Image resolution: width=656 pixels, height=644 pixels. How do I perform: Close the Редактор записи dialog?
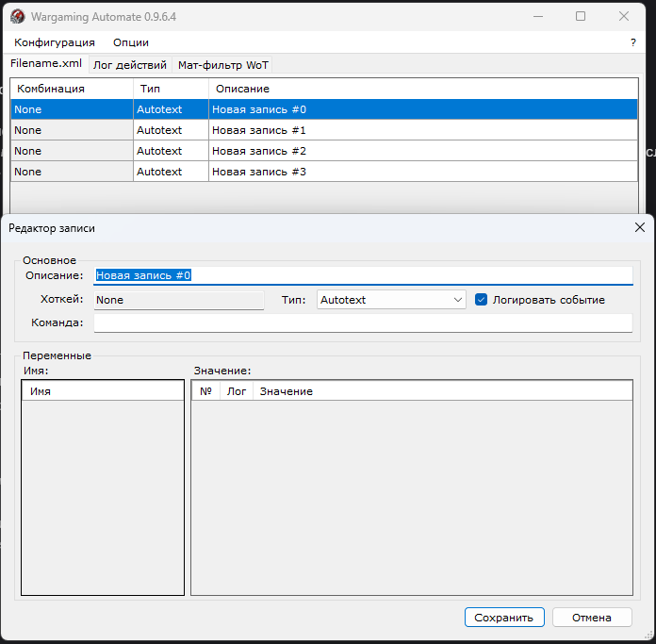click(640, 227)
